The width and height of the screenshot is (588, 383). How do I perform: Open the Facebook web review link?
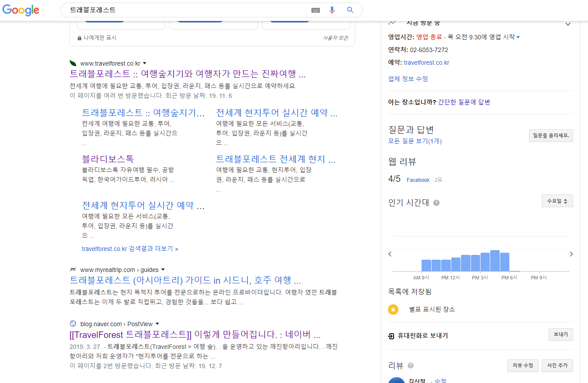418,180
